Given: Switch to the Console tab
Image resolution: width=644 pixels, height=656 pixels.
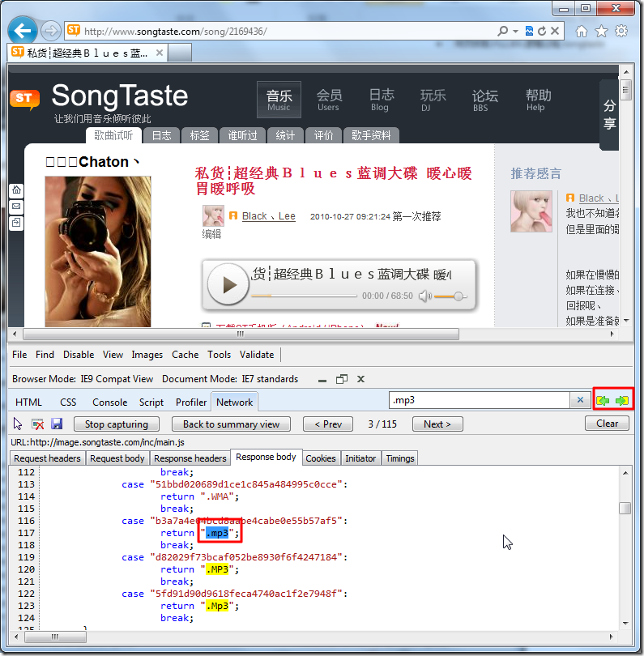Looking at the screenshot, I should tap(109, 402).
